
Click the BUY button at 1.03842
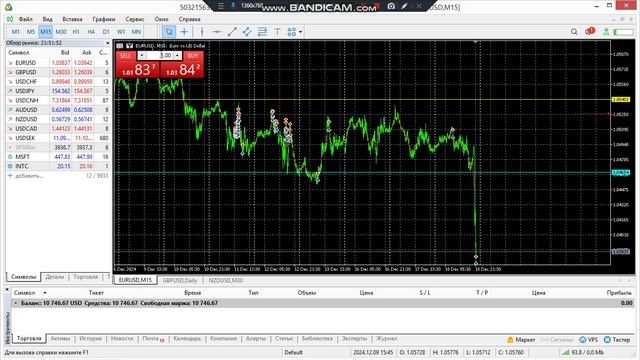(x=182, y=64)
